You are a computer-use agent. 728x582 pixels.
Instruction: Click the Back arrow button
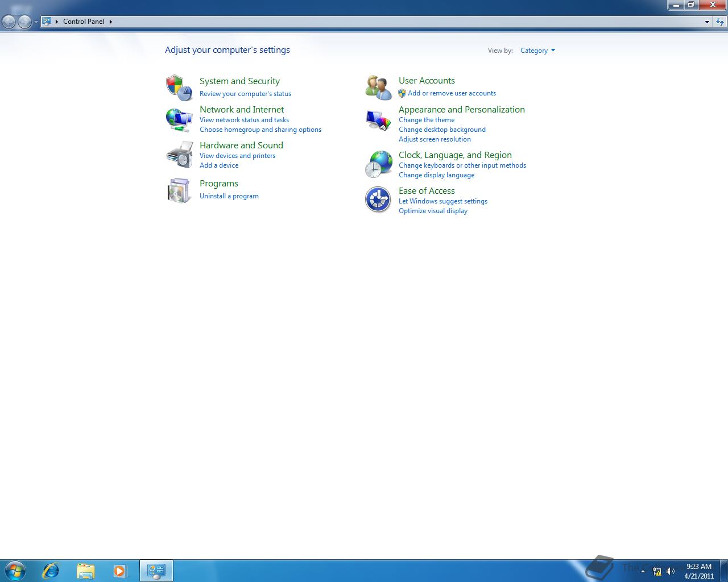point(9,22)
